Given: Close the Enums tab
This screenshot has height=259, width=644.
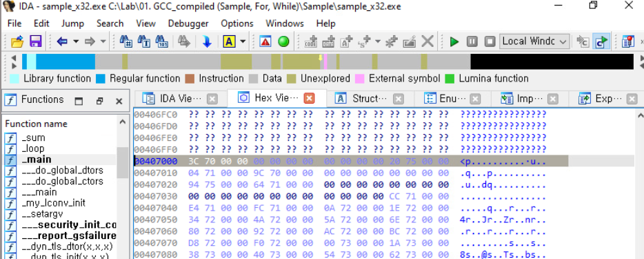Looking at the screenshot, I should (x=475, y=99).
